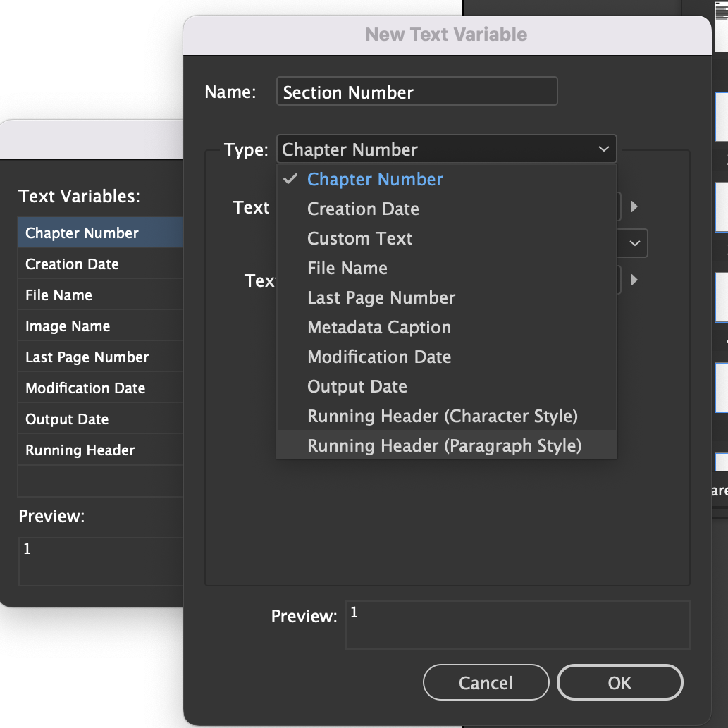This screenshot has width=728, height=728.
Task: Cancel the New Text Variable dialog
Action: coord(486,682)
